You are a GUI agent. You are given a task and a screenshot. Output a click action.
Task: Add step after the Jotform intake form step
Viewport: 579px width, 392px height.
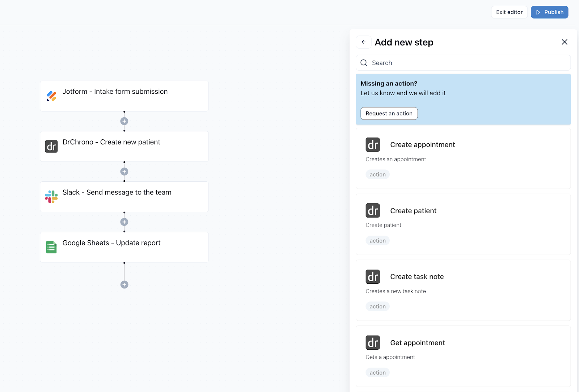(x=124, y=121)
